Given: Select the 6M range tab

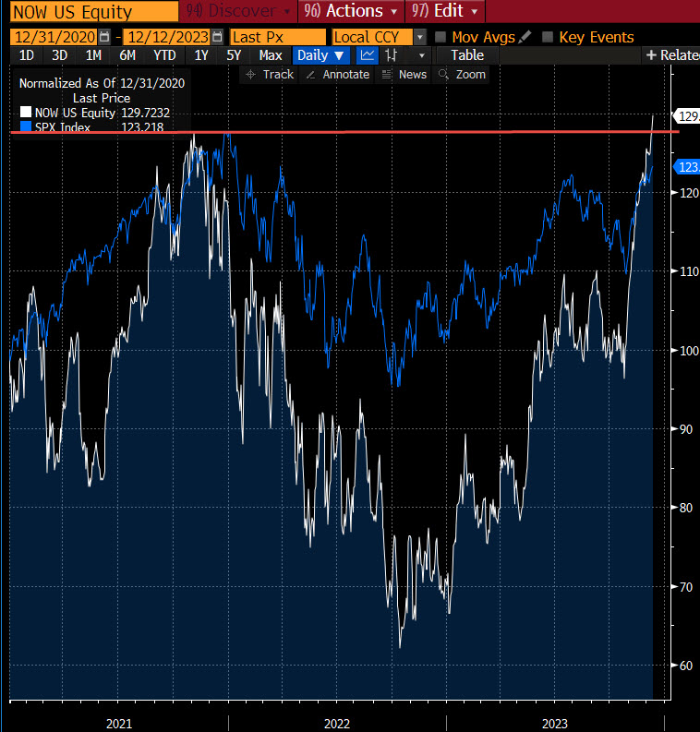Looking at the screenshot, I should (x=127, y=55).
